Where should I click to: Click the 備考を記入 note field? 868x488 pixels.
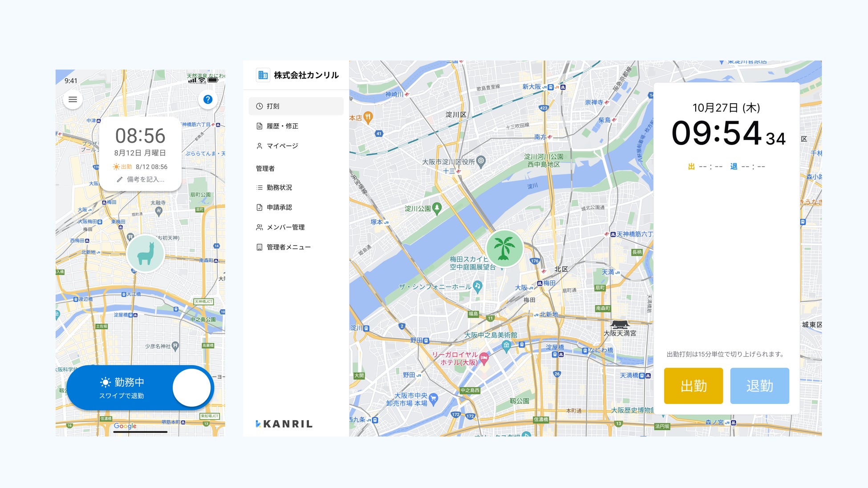pos(146,180)
